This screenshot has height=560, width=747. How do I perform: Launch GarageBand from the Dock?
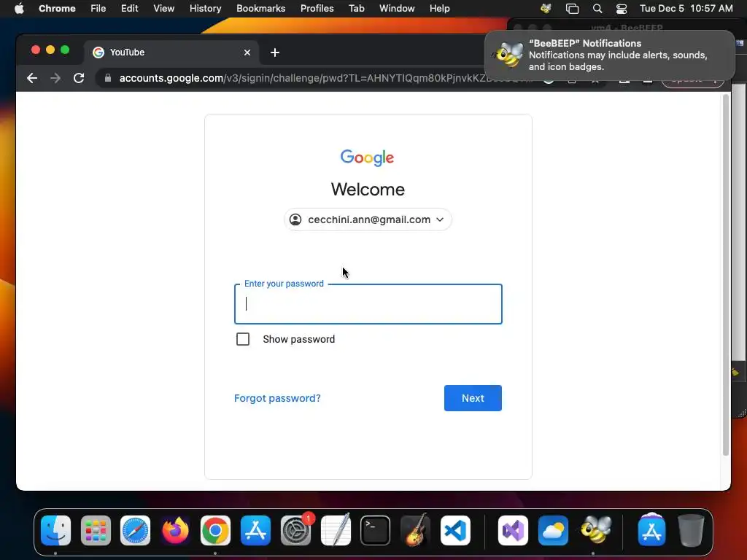pos(415,531)
